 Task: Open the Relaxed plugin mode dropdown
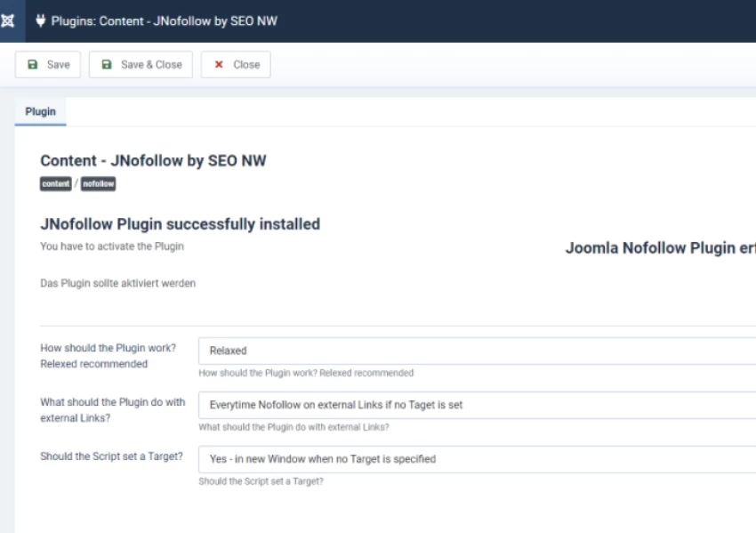point(478,351)
